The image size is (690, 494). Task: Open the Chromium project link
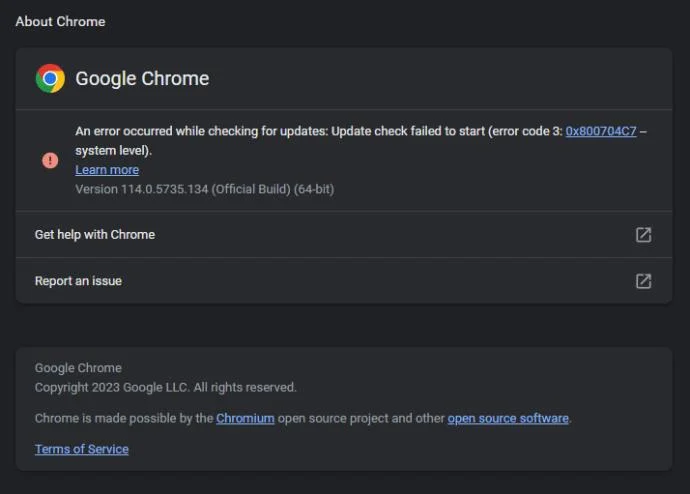[245, 418]
